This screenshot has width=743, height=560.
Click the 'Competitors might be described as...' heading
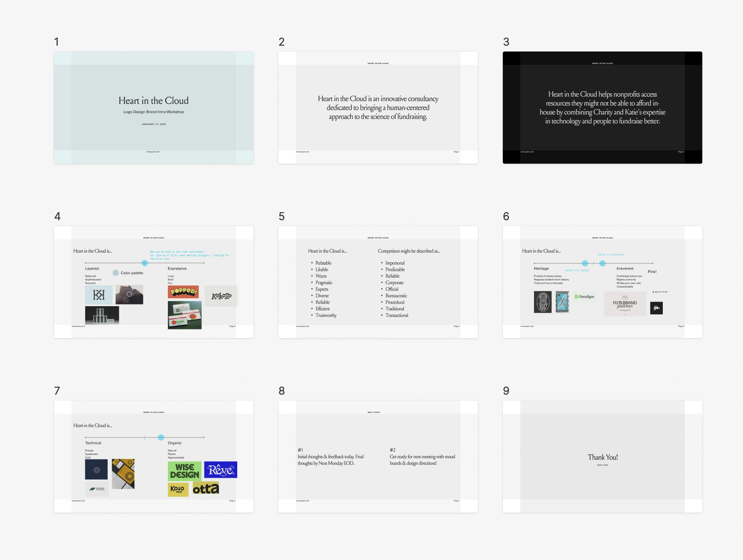409,251
